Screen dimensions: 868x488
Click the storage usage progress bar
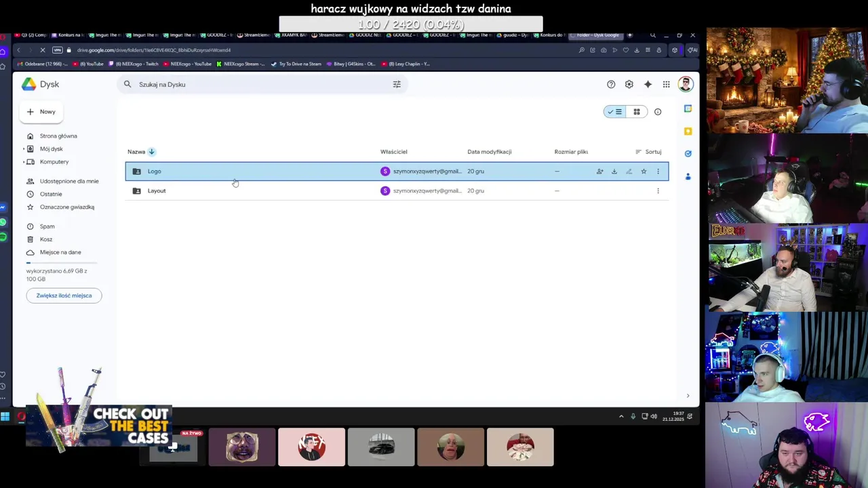(x=62, y=262)
